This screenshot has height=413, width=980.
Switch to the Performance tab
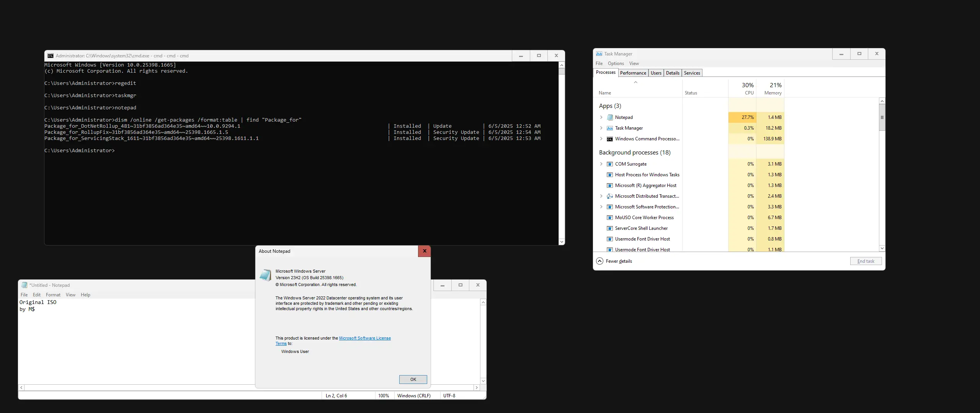click(x=633, y=73)
